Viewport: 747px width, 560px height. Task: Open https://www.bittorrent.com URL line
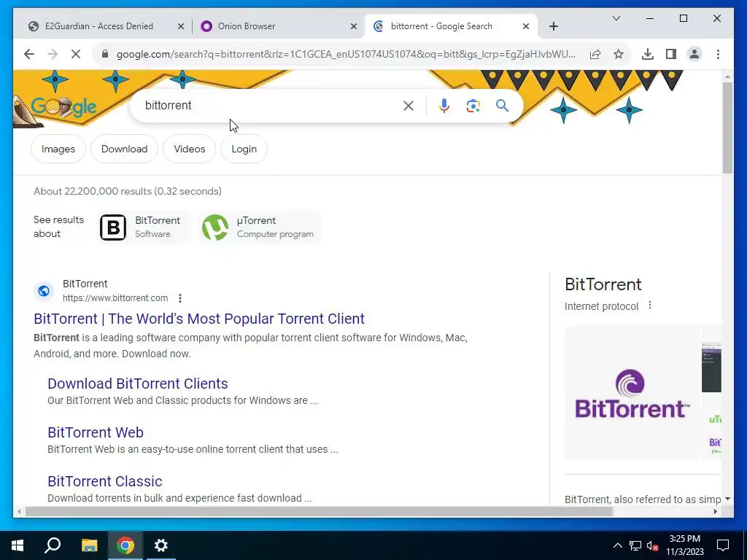115,298
